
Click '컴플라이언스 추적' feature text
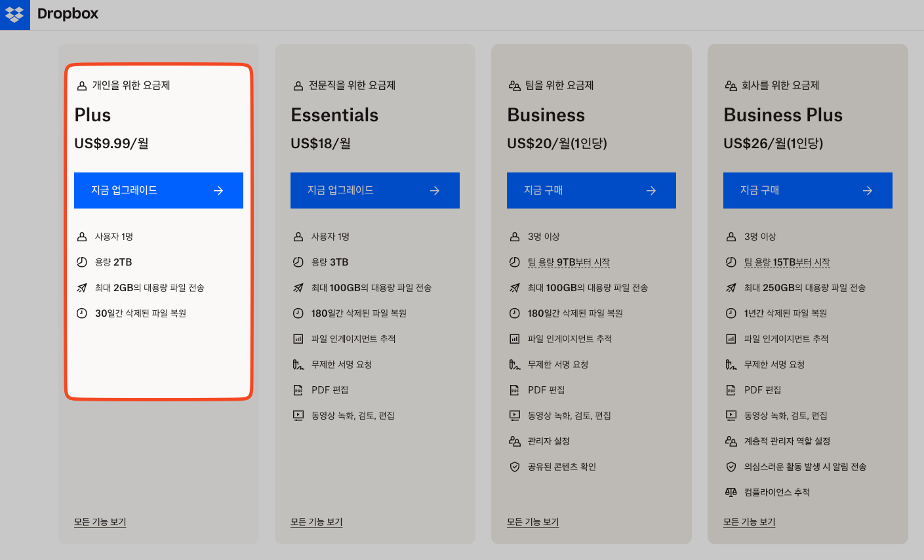(x=777, y=492)
